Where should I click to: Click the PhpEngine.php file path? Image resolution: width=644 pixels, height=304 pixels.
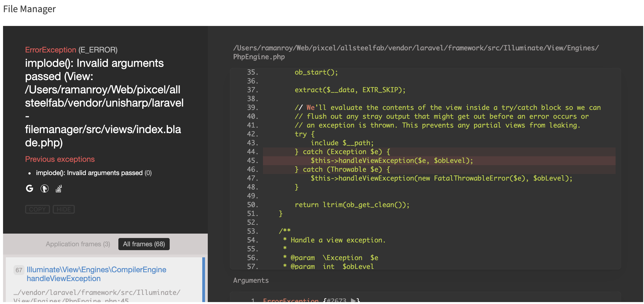coord(415,52)
